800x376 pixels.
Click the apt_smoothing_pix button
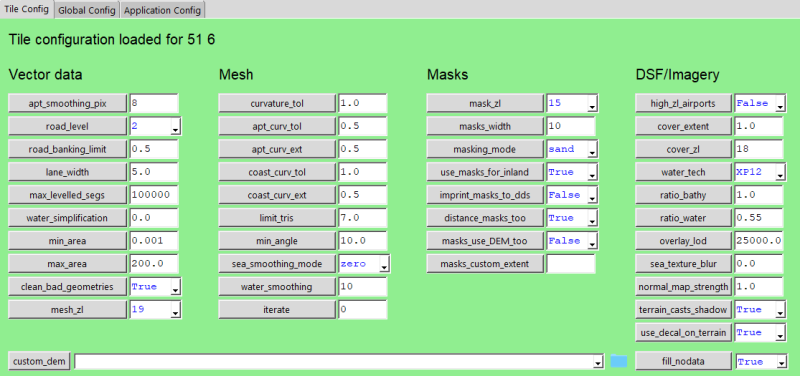point(67,104)
